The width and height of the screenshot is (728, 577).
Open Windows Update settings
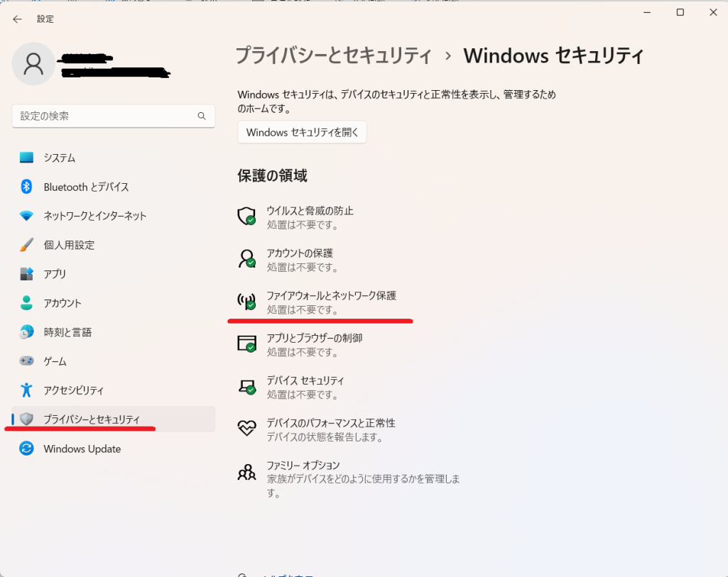[114, 449]
